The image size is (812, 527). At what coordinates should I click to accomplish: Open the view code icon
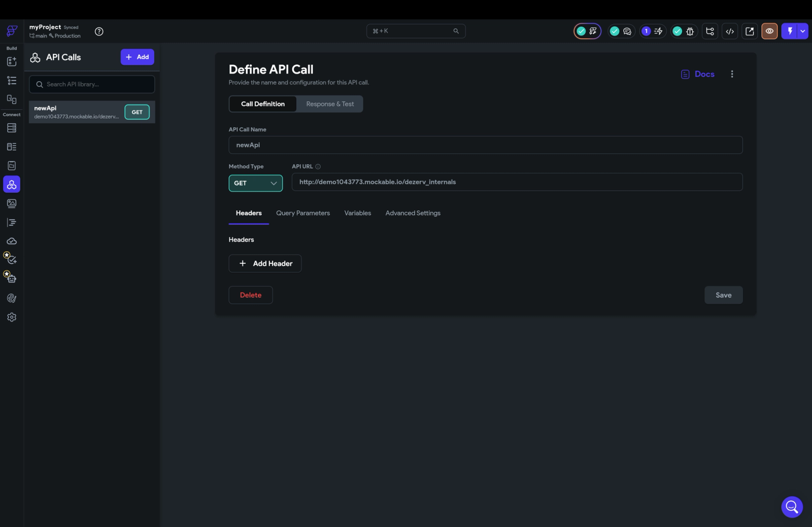[x=730, y=31]
